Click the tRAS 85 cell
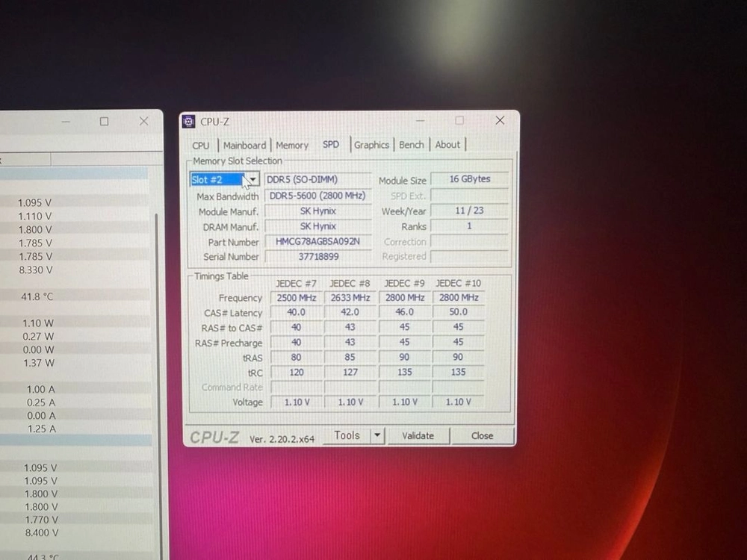Viewport: 747px width, 560px height. 350,357
